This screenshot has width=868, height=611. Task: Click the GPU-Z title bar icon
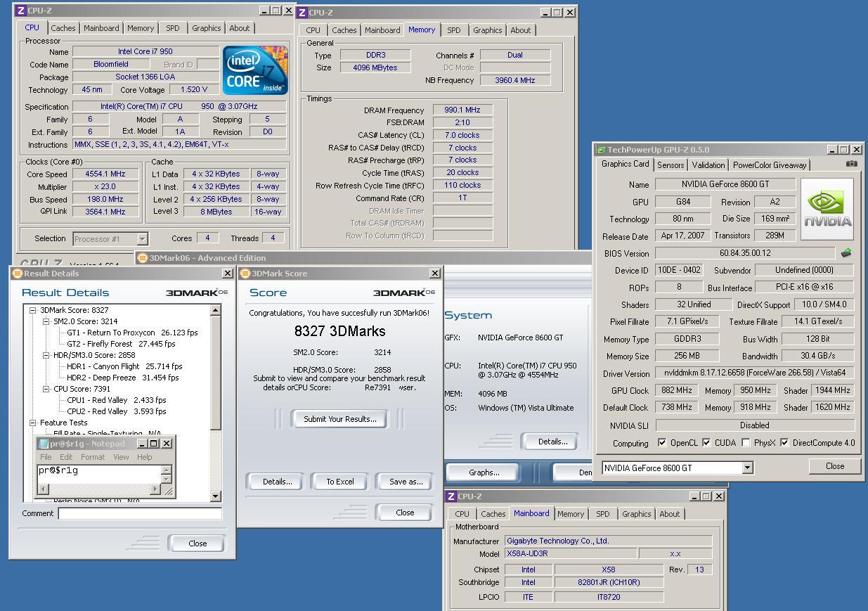tap(601, 150)
